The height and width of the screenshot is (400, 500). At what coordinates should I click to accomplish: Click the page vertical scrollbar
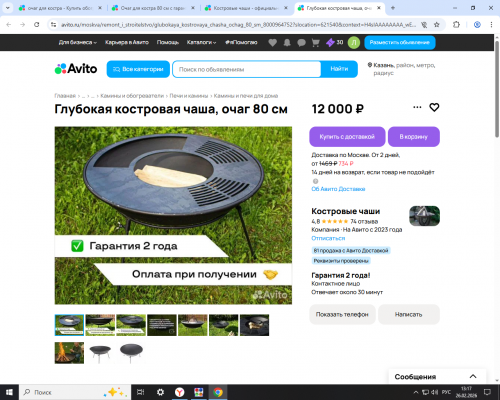[497, 90]
